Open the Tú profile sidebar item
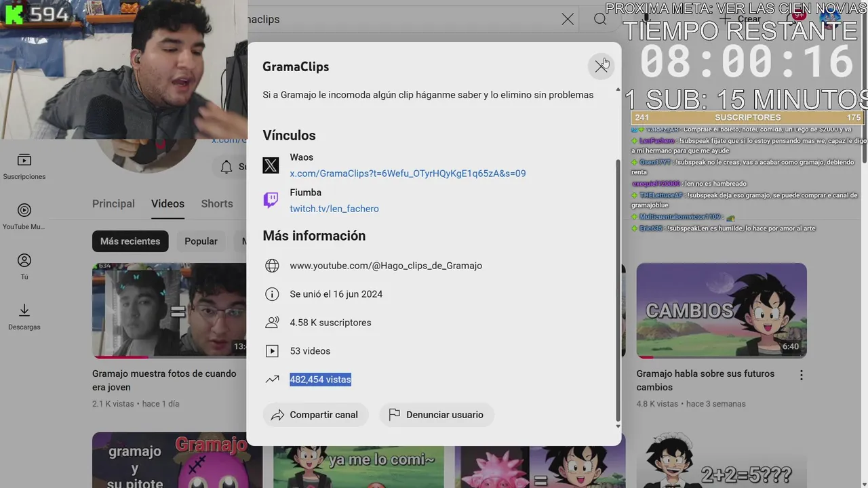This screenshot has height=488, width=868. (24, 267)
